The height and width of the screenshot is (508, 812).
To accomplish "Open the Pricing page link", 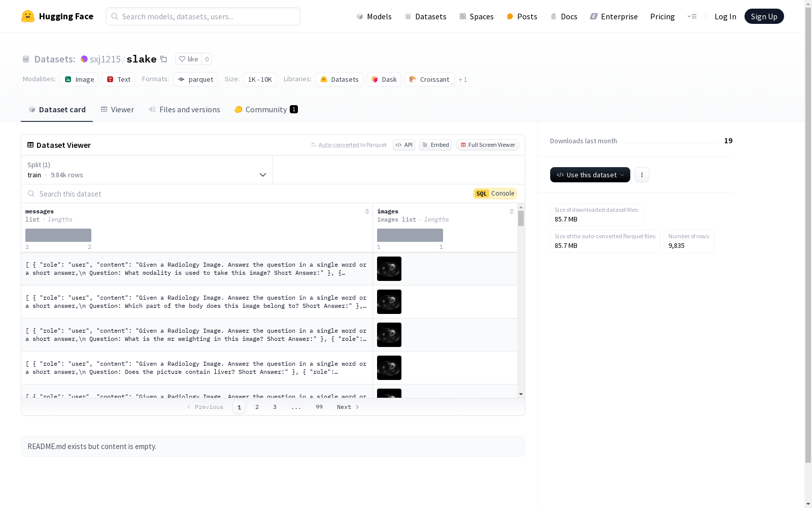I will point(662,16).
